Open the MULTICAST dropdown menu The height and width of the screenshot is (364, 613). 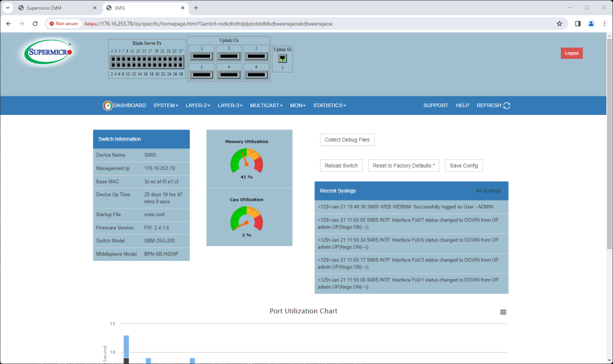(x=266, y=105)
